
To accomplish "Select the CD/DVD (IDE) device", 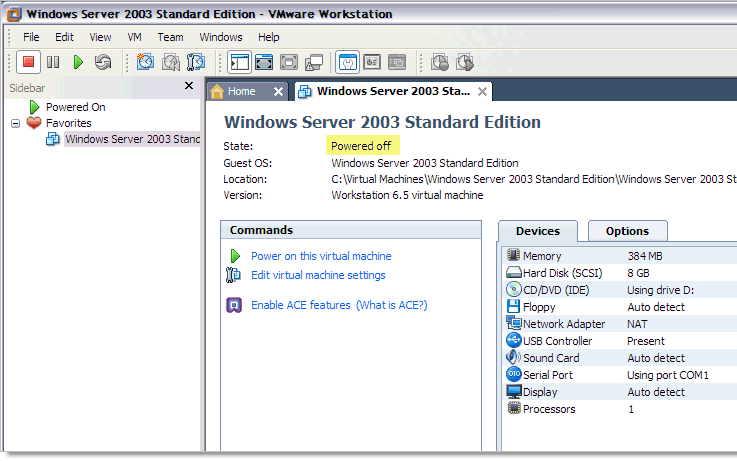I will (x=619, y=290).
